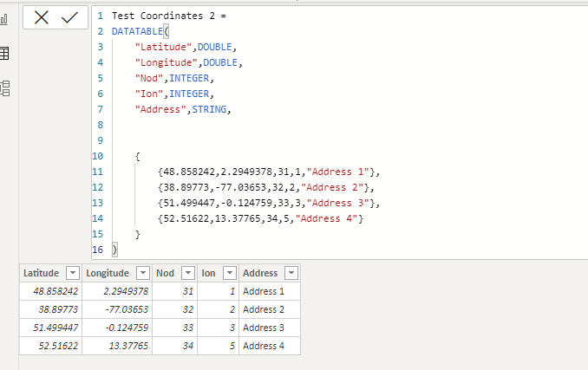Click the cell with latitude 38.89773
Image resolution: width=588 pixels, height=370 pixels.
[x=50, y=309]
